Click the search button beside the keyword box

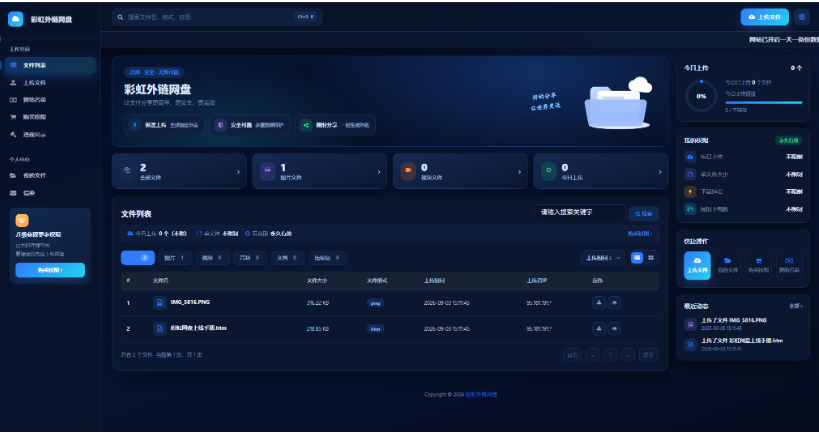(x=644, y=214)
